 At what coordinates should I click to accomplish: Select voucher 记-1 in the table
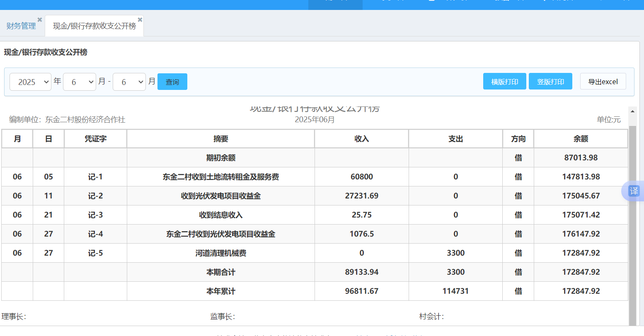pyautogui.click(x=95, y=177)
